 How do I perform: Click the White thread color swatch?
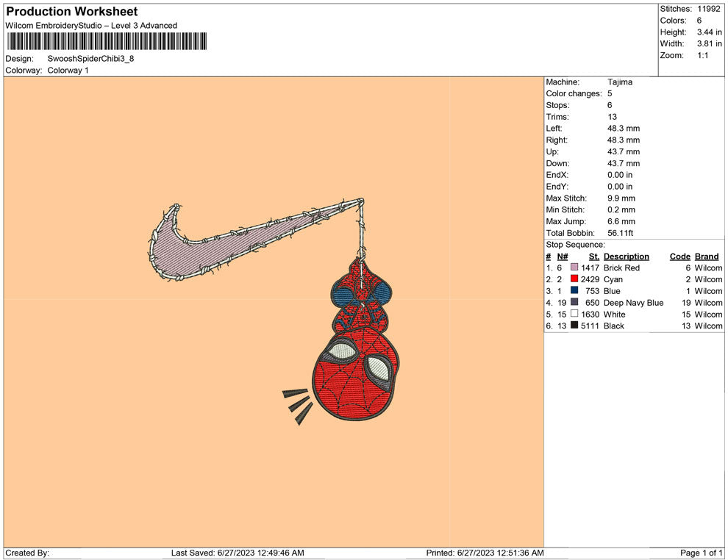pos(574,315)
